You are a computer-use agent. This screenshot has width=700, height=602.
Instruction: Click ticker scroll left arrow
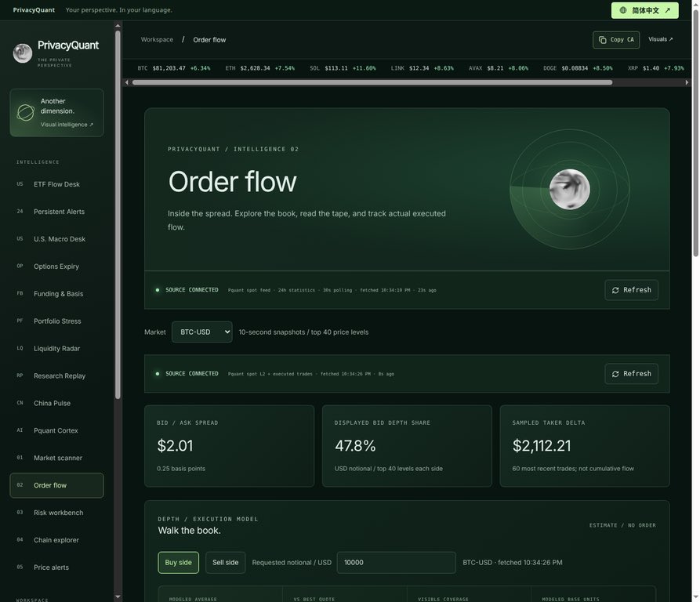pyautogui.click(x=127, y=82)
